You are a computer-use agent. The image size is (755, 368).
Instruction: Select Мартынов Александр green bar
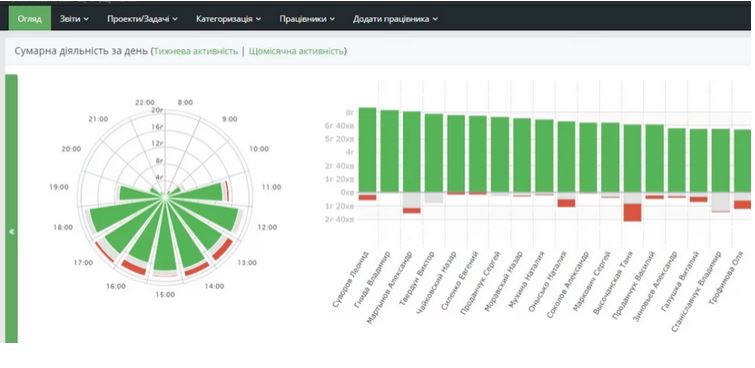(412, 152)
